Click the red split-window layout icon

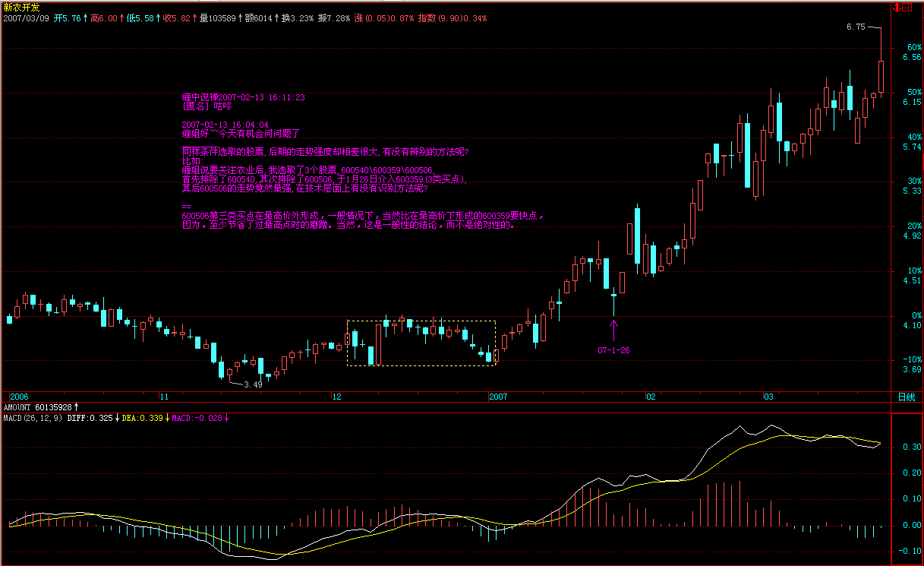(x=907, y=6)
